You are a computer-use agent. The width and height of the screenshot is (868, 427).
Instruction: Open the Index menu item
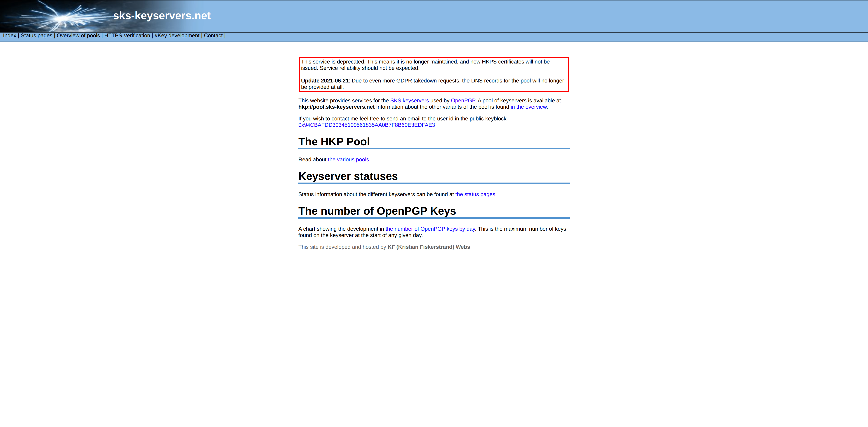9,36
